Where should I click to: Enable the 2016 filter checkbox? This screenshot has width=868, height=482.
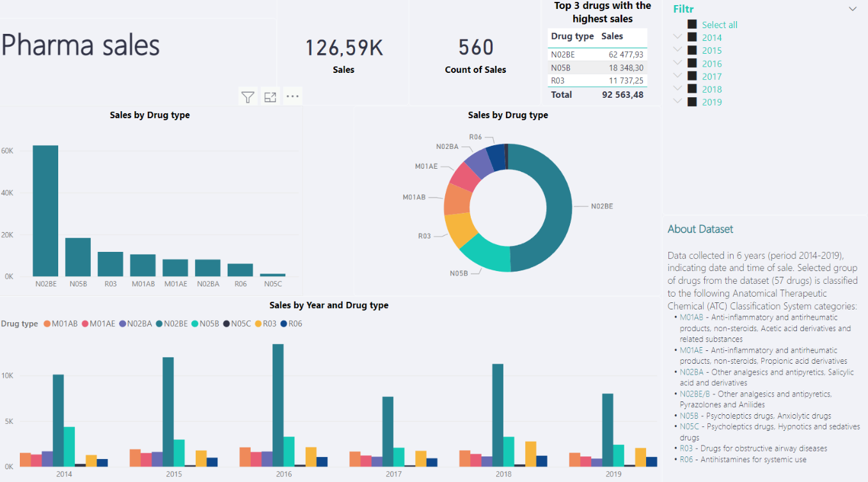[x=691, y=63]
